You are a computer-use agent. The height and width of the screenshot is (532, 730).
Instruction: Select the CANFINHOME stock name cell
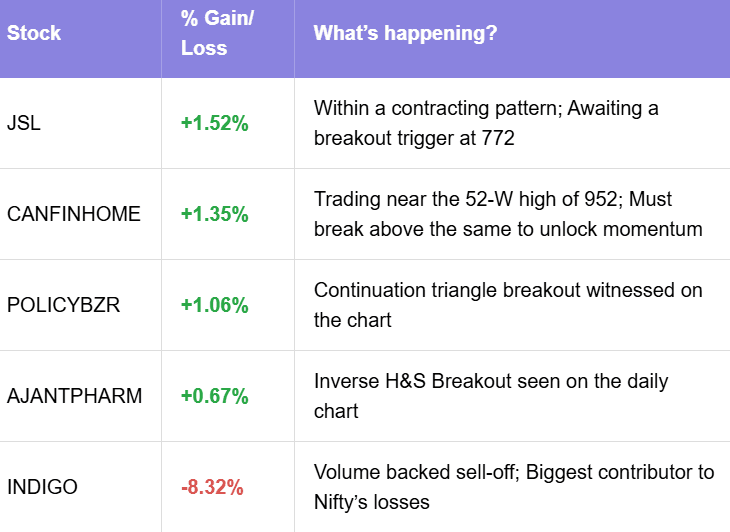click(74, 214)
